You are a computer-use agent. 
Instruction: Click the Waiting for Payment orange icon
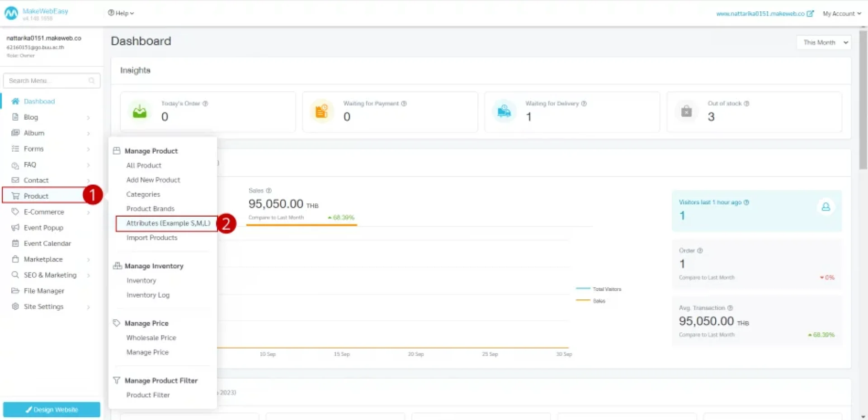(x=321, y=112)
